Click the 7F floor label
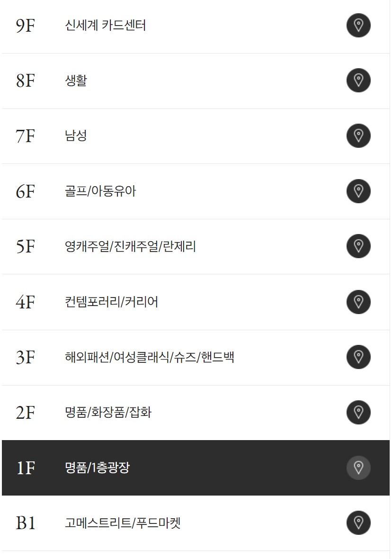Image resolution: width=392 pixels, height=559 pixels. click(x=25, y=136)
